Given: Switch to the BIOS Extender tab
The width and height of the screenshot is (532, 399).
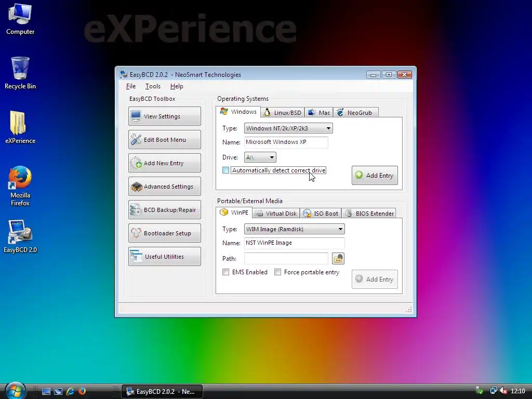Looking at the screenshot, I should (x=369, y=214).
